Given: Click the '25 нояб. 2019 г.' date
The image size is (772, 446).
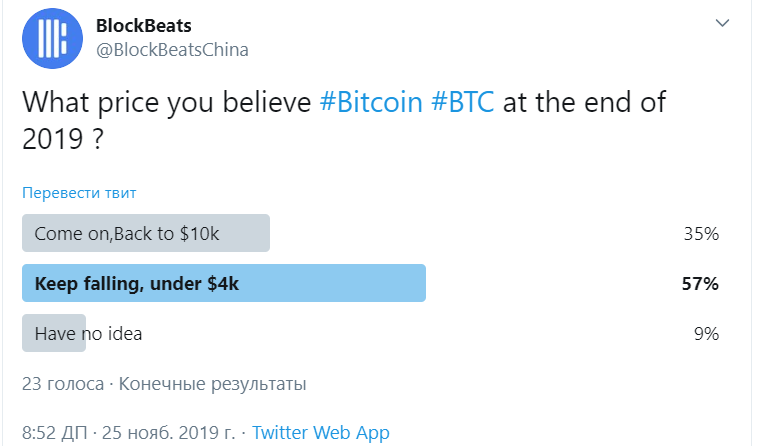Looking at the screenshot, I should (x=168, y=433).
